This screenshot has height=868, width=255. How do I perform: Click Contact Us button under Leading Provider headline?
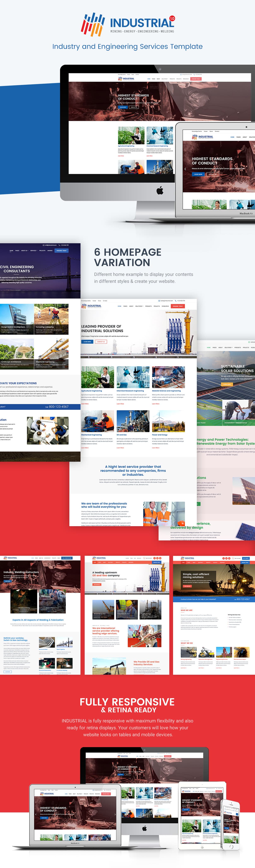(x=101, y=342)
